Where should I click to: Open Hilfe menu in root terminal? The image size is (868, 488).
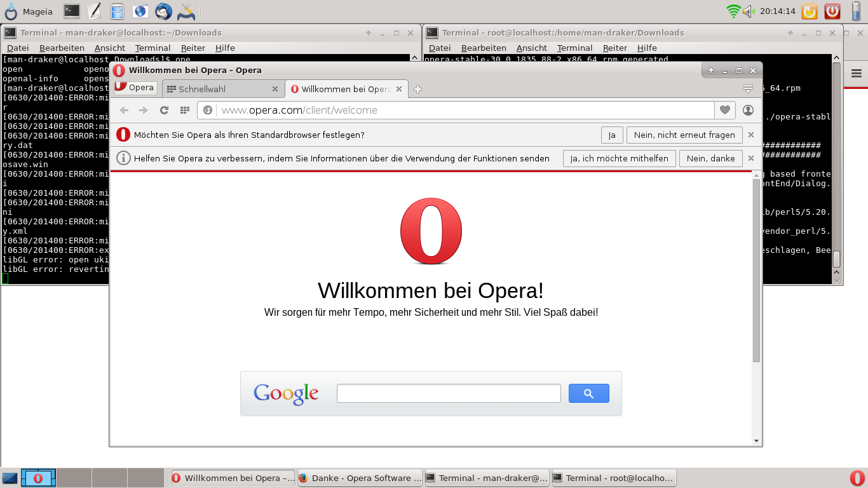click(647, 48)
